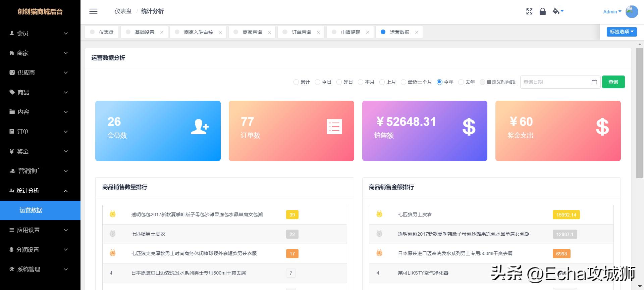Viewport: 644px width, 290px height.
Task: Close the 运营数据 tab
Action: 417,32
